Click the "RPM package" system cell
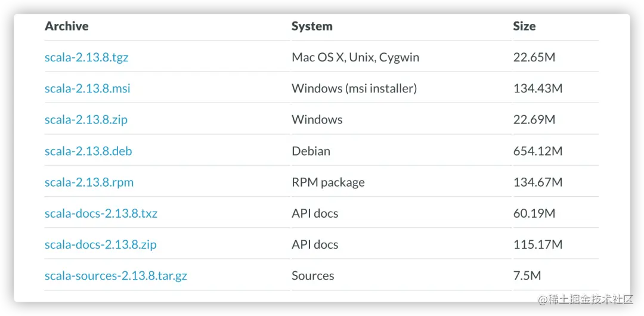This screenshot has height=316, width=644. point(328,182)
